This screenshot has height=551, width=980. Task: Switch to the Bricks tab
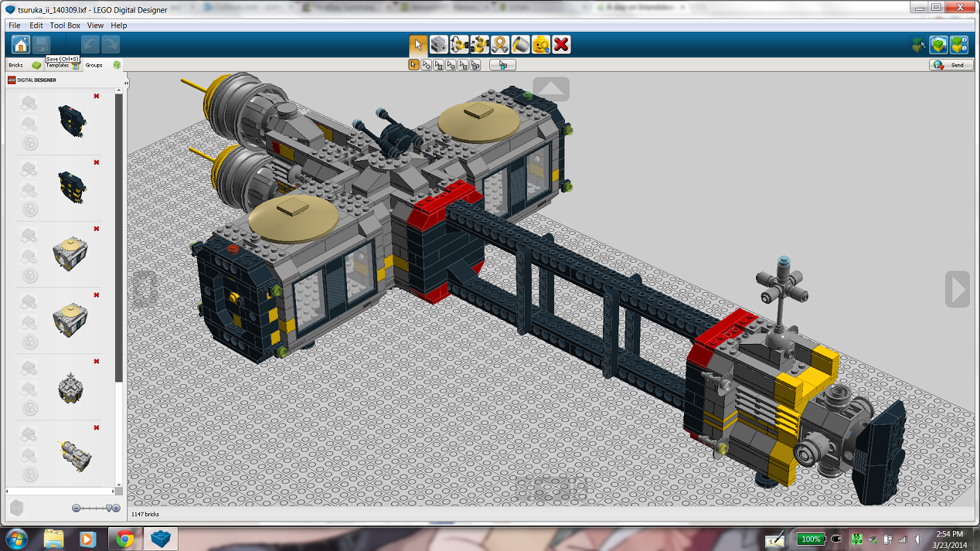coord(17,65)
